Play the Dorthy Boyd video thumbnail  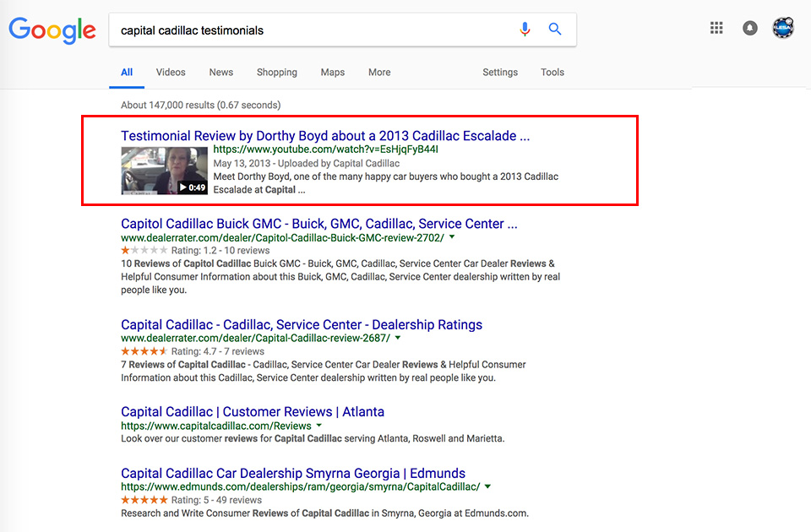click(x=165, y=171)
